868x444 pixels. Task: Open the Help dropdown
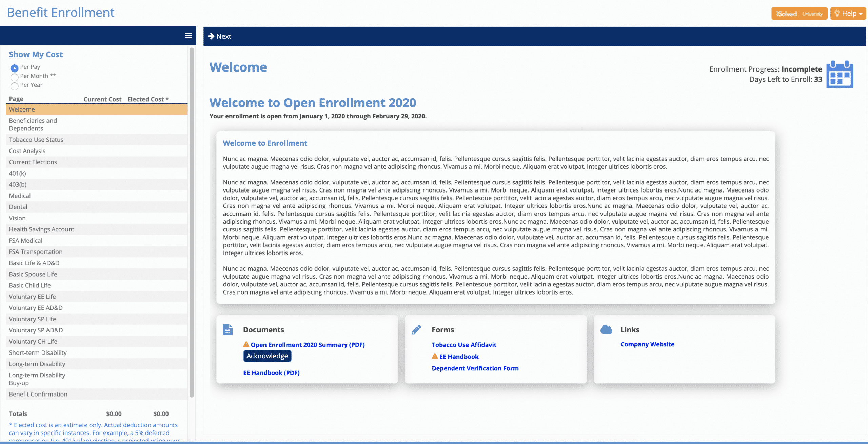pyautogui.click(x=848, y=14)
